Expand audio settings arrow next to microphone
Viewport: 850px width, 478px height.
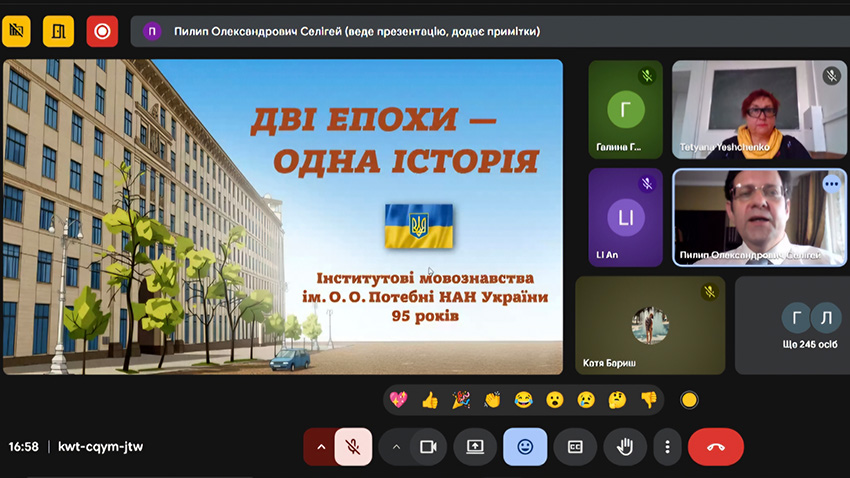(321, 447)
